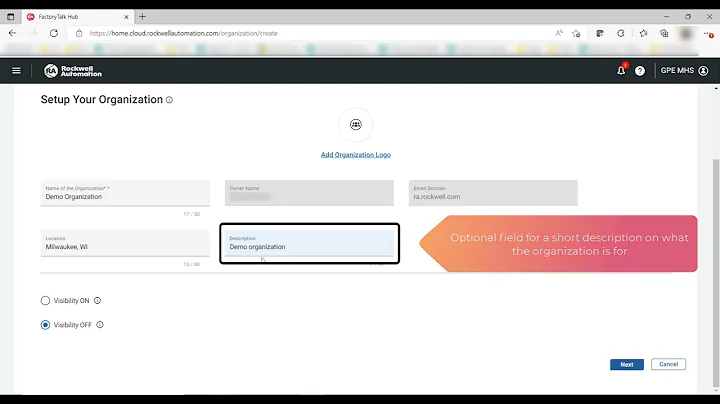Image resolution: width=720 pixels, height=404 pixels.
Task: Click the Add Organization Logo link
Action: pyautogui.click(x=356, y=155)
